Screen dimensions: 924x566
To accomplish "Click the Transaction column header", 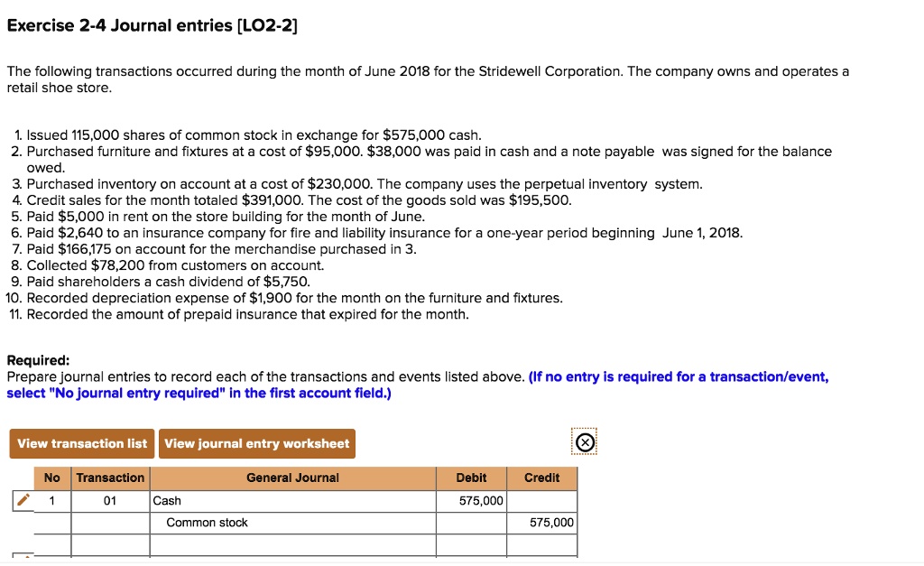I will coord(110,478).
